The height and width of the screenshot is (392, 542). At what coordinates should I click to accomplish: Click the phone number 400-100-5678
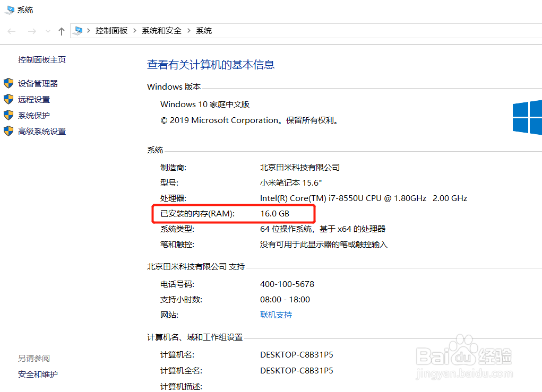[287, 284]
